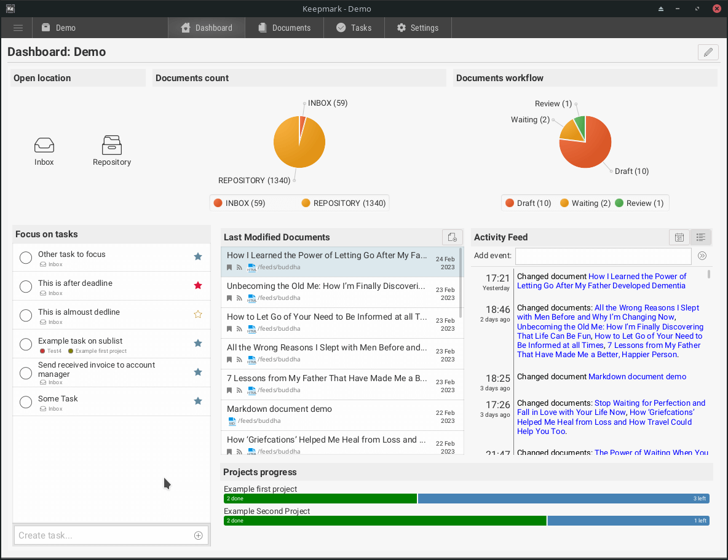
Task: Switch Activity Feed to calendar view
Action: coord(679,237)
